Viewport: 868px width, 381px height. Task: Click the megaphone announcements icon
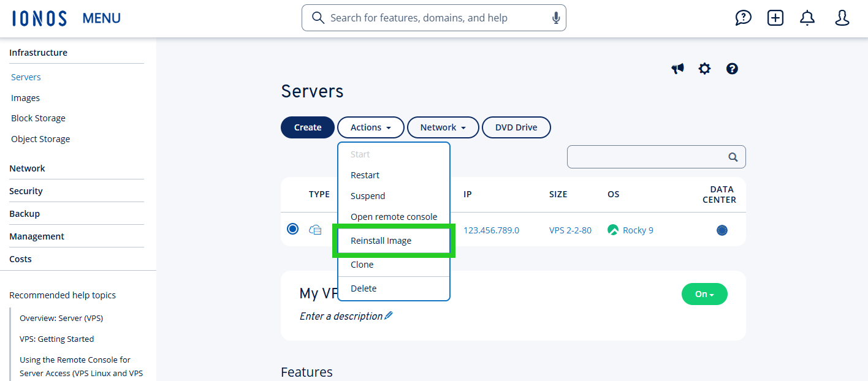(677, 69)
